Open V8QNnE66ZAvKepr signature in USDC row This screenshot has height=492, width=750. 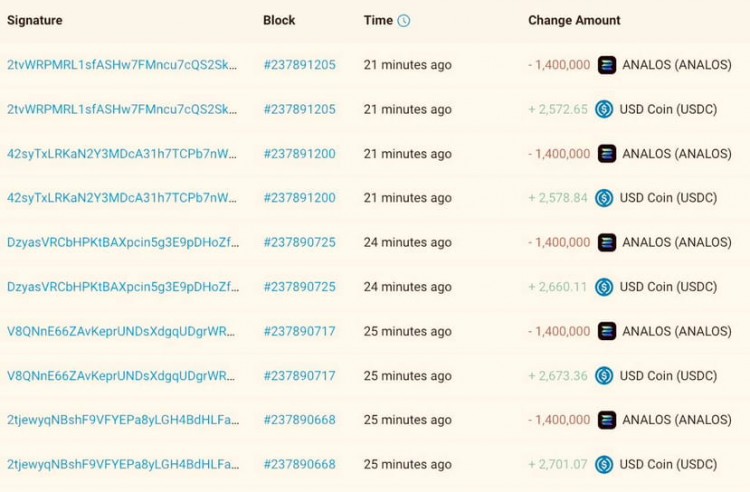tap(121, 376)
